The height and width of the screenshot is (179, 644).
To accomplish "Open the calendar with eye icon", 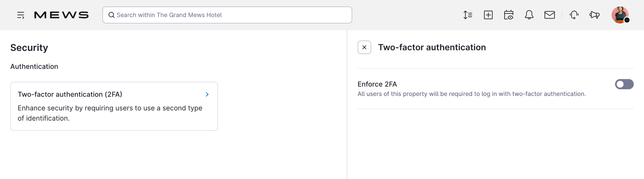I will pos(509,15).
